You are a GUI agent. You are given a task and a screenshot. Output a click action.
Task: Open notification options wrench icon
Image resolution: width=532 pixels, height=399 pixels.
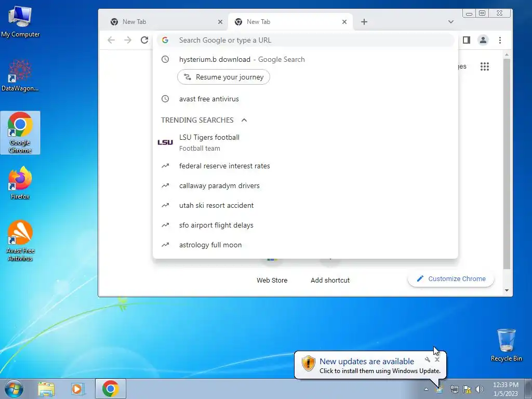(x=428, y=360)
